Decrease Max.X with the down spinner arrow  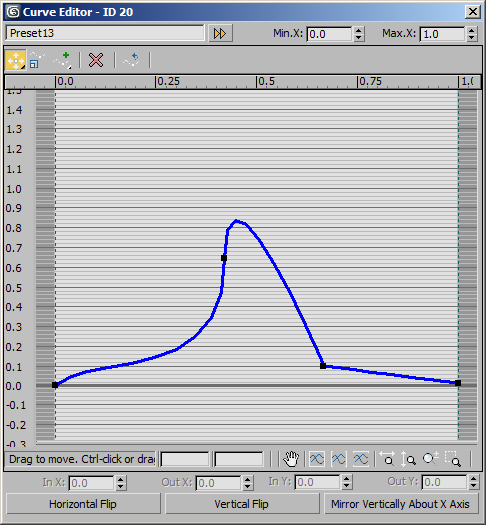pos(472,38)
